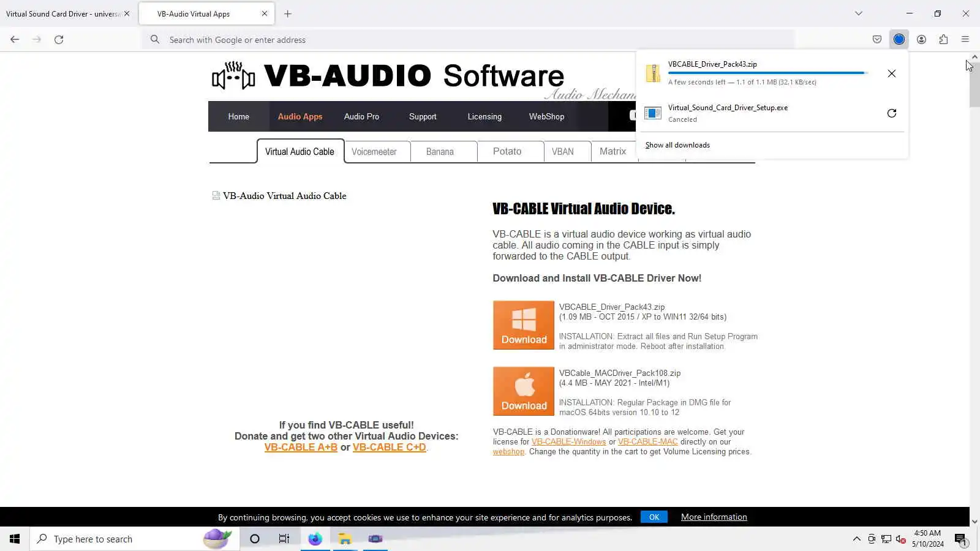Click the download progress bar for VBCABLE zip
The width and height of the screenshot is (980, 551).
point(767,73)
